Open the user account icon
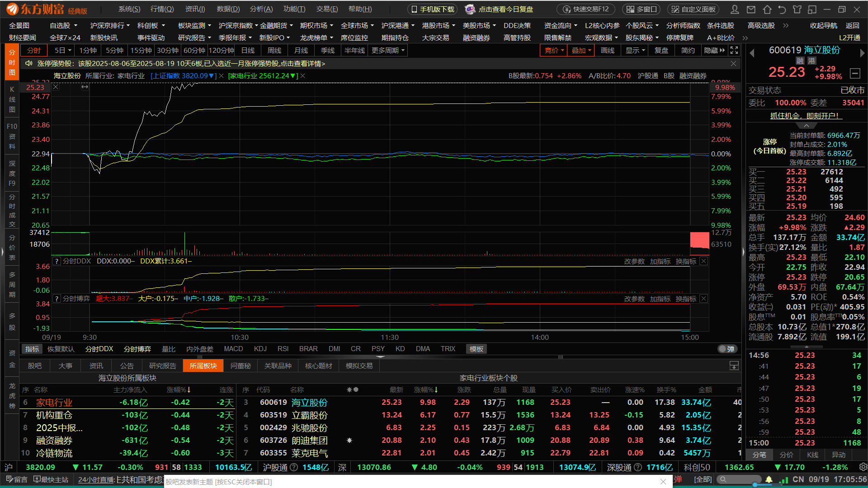Screen dimensions: 868x488 pyautogui.click(x=735, y=9)
